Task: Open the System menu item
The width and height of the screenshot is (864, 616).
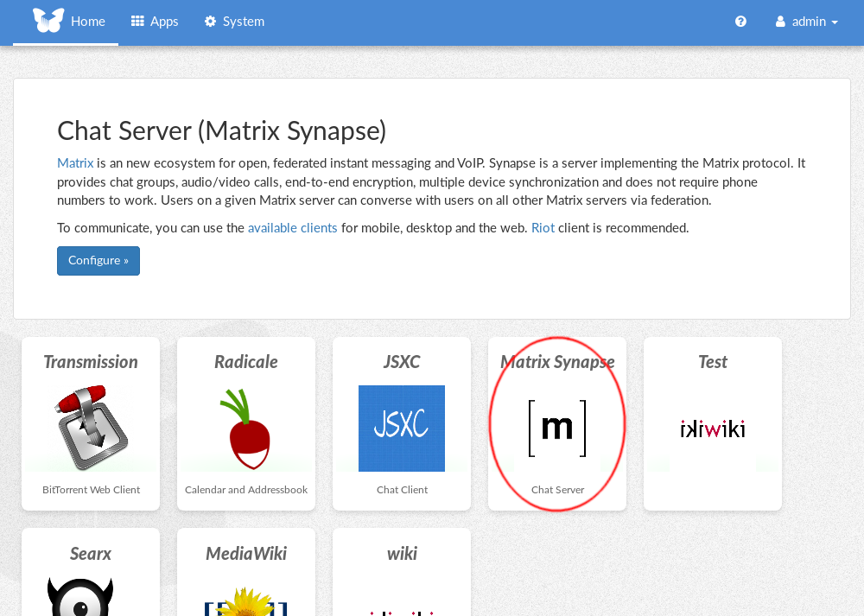Action: (x=234, y=22)
